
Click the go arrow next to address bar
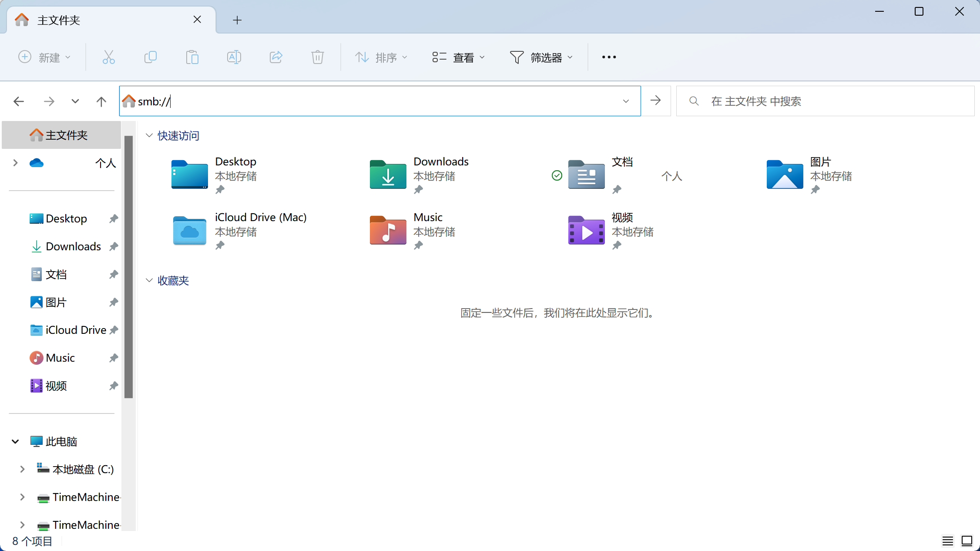[x=655, y=101]
